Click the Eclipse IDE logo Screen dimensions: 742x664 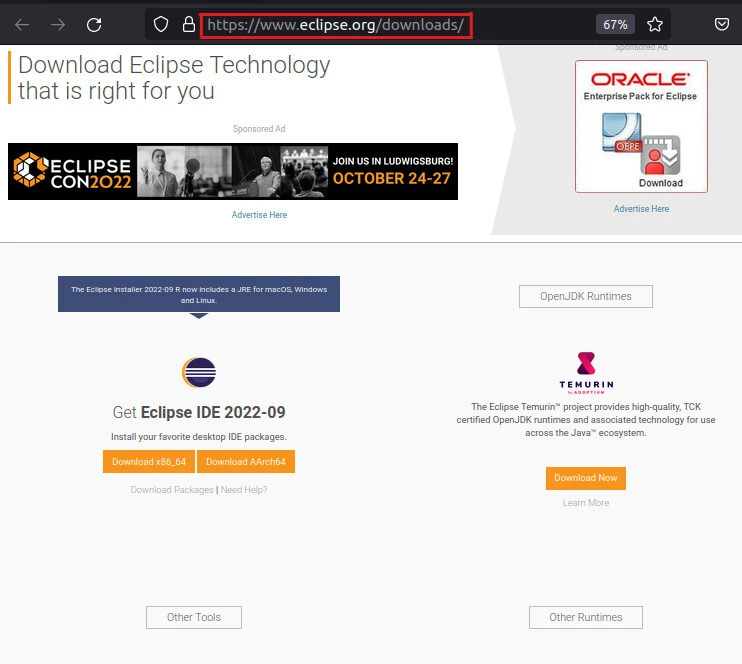199,372
